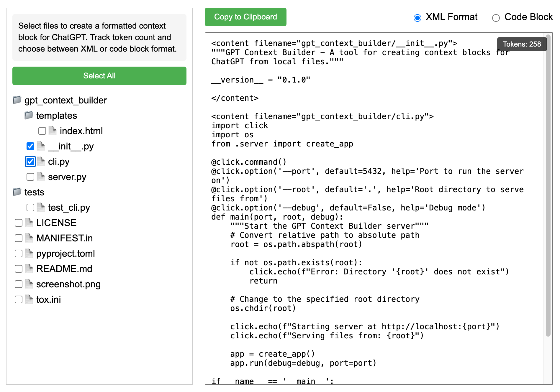Click the Select All button
560x392 pixels.
point(99,76)
